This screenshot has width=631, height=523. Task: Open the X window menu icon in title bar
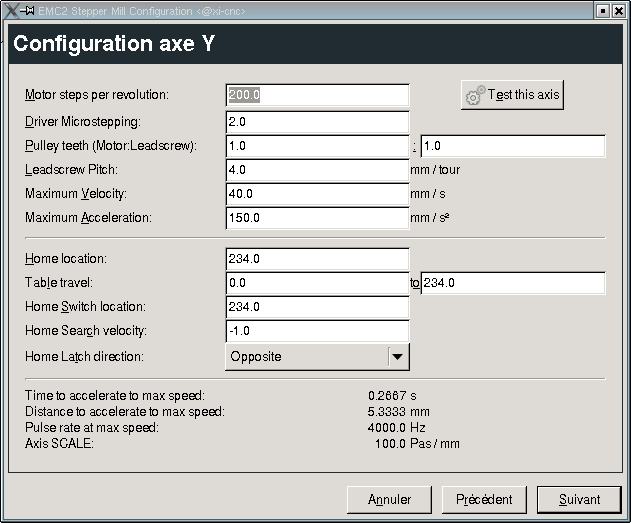tap(11, 11)
